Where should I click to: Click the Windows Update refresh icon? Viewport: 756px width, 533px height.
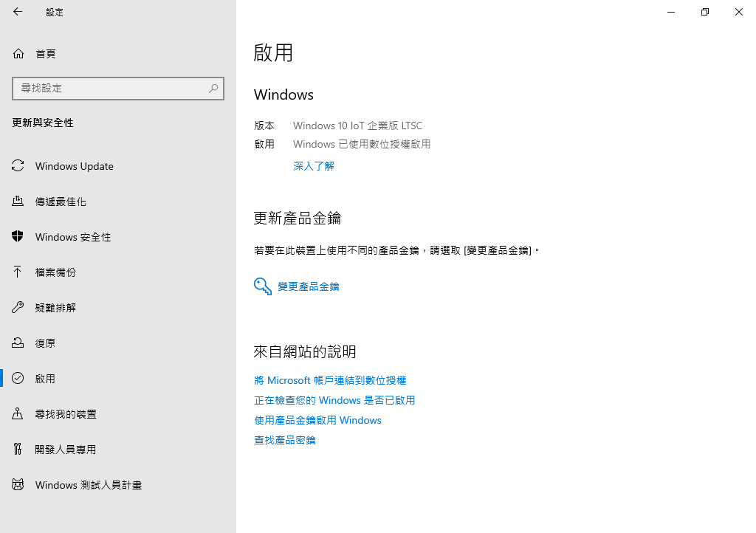18,166
